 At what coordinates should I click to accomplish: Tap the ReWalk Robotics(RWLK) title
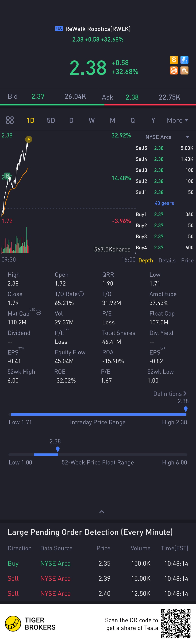(x=98, y=29)
